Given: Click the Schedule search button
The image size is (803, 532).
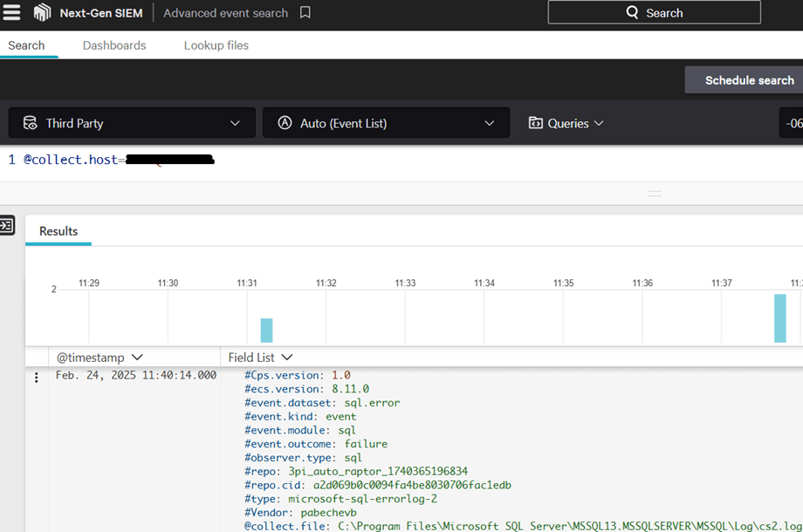Looking at the screenshot, I should 749,80.
